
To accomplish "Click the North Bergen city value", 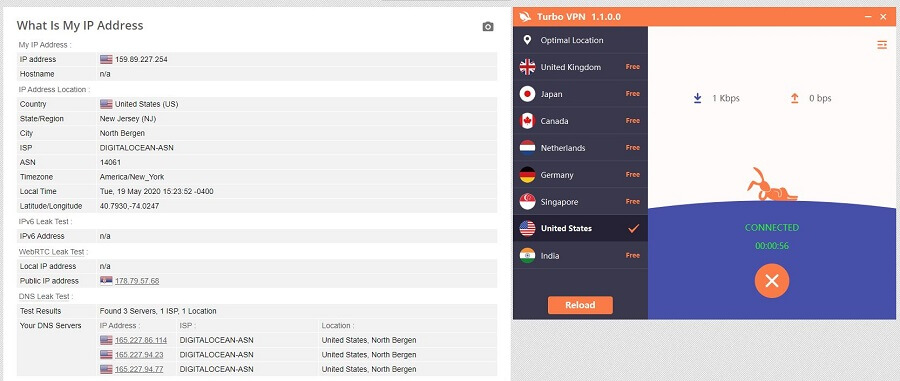I will pyautogui.click(x=122, y=133).
